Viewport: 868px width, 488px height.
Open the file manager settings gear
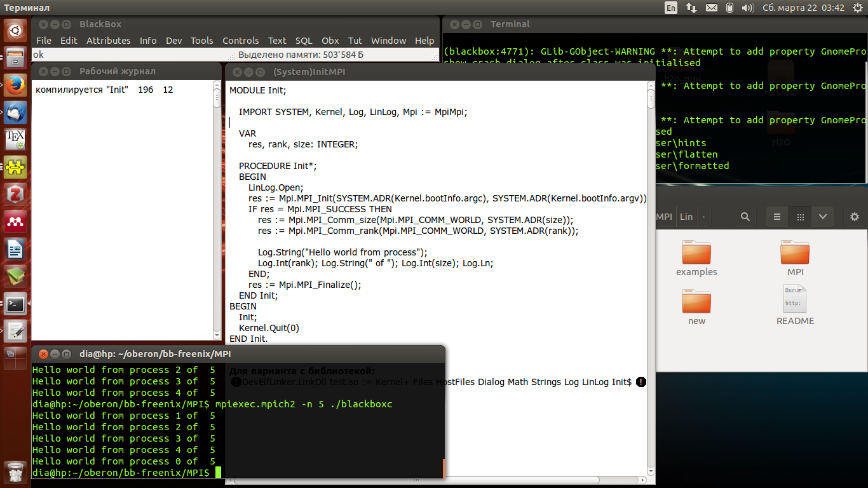(854, 217)
